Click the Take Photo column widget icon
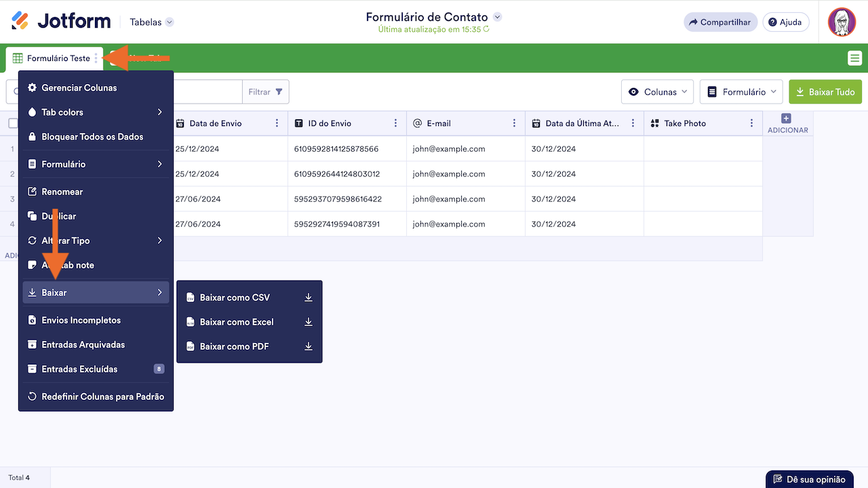 (655, 123)
